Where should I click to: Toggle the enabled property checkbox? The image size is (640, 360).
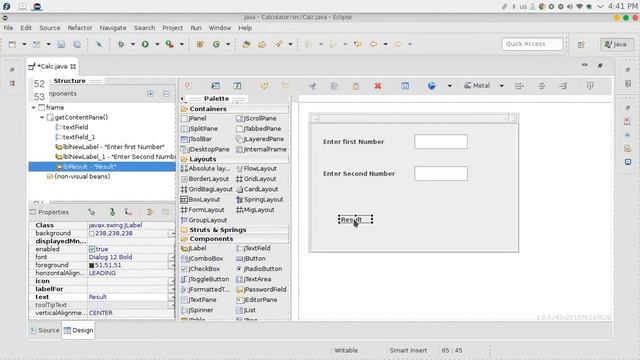pyautogui.click(x=92, y=249)
